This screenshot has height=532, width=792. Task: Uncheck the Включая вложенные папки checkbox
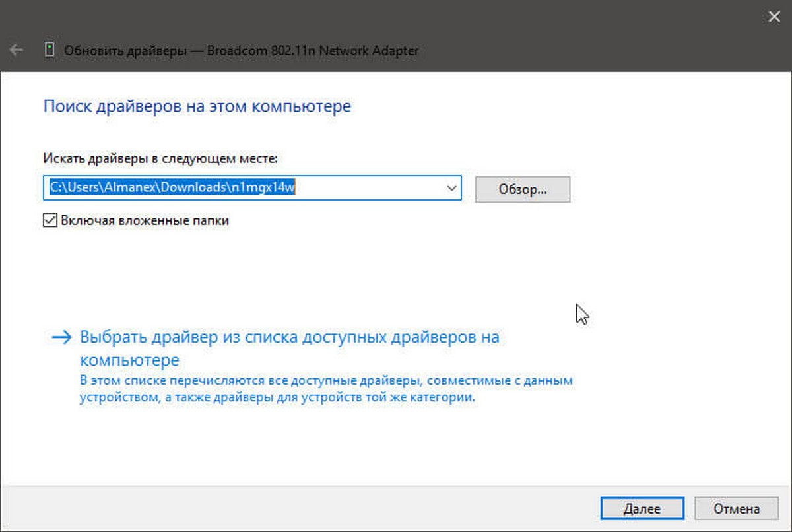(x=49, y=220)
